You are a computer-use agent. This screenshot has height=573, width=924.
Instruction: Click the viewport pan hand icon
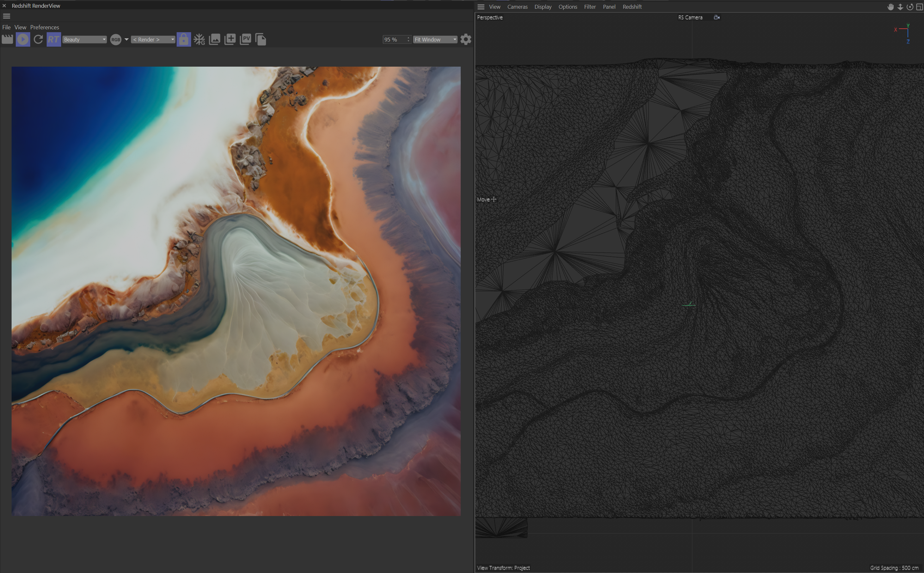point(891,7)
